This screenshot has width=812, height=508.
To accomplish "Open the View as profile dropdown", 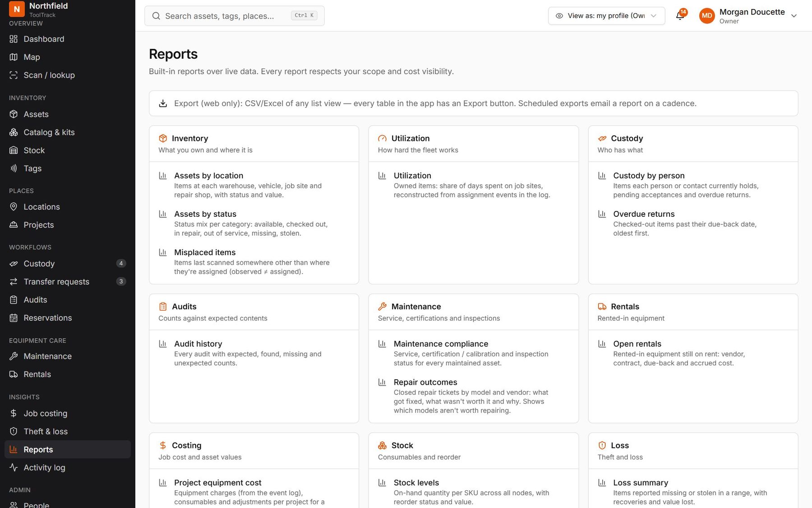I will [x=606, y=16].
